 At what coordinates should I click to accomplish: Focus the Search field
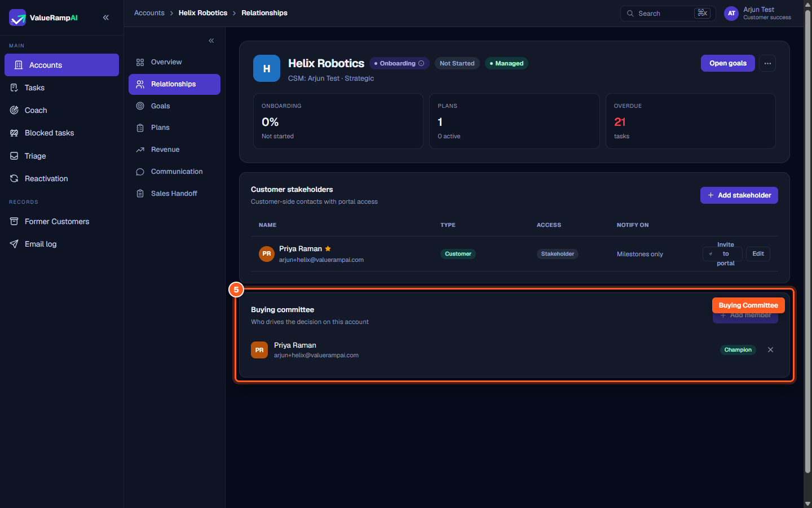click(x=668, y=14)
